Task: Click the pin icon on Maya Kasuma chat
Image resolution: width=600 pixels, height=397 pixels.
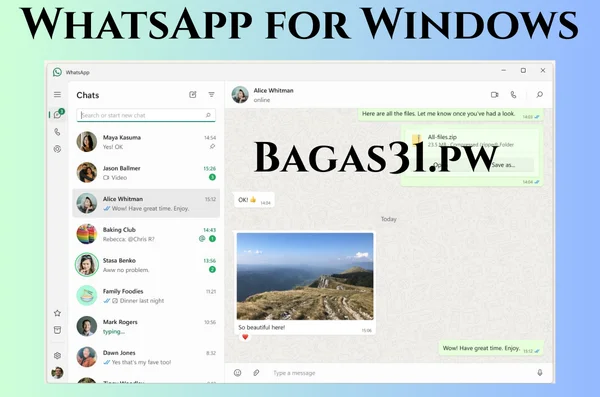Action: click(212, 147)
